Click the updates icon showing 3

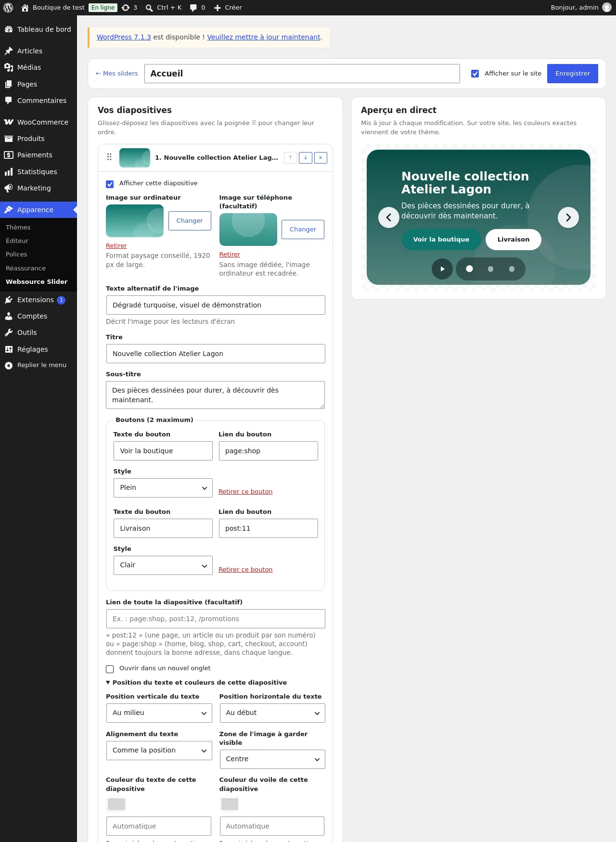point(126,8)
